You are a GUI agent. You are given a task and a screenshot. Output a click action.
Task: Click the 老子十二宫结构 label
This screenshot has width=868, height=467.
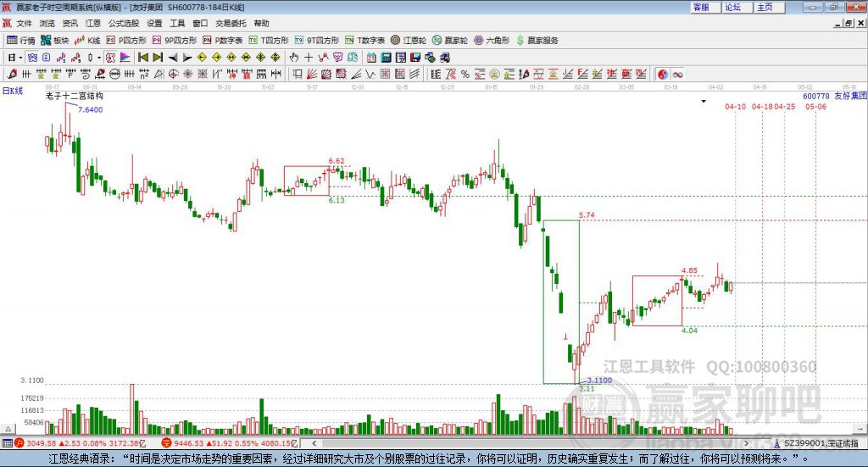(x=75, y=96)
